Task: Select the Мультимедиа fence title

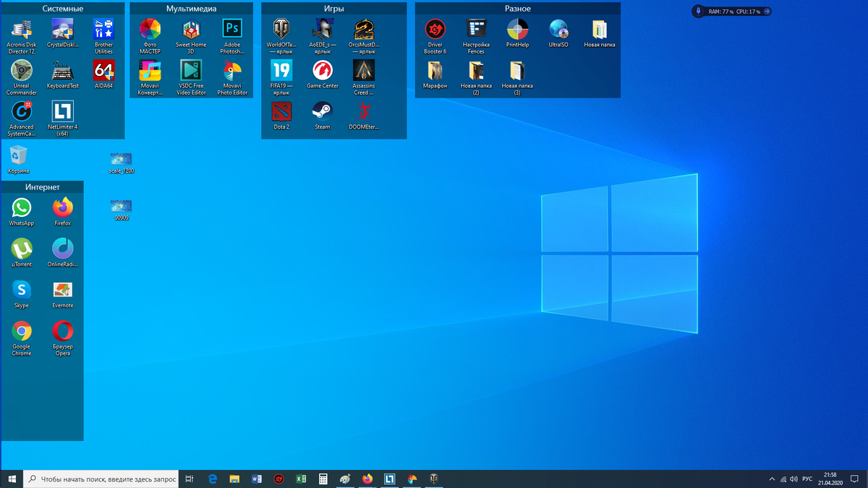Action: [x=192, y=9]
